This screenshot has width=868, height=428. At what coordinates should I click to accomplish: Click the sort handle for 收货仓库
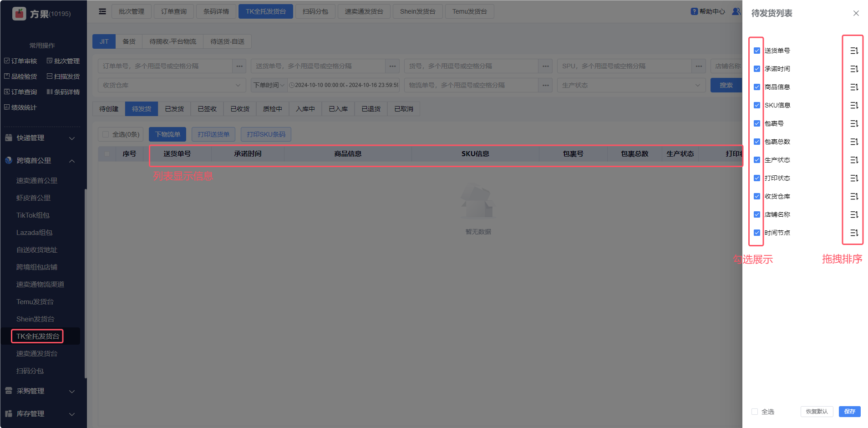tap(854, 196)
